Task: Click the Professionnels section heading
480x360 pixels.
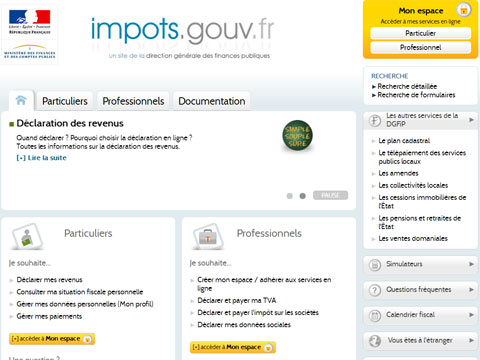Action: pos(269,233)
